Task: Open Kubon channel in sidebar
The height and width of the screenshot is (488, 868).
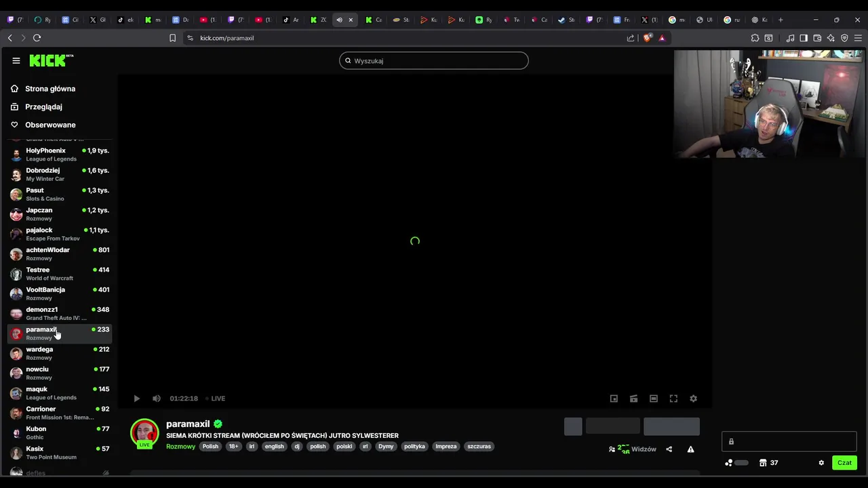Action: (60, 432)
